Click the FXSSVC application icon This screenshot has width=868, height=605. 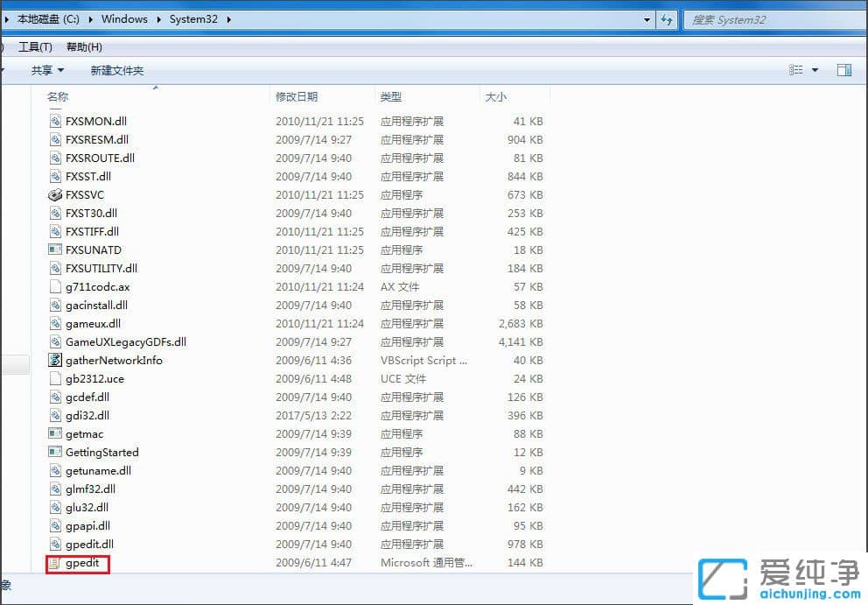(x=54, y=194)
